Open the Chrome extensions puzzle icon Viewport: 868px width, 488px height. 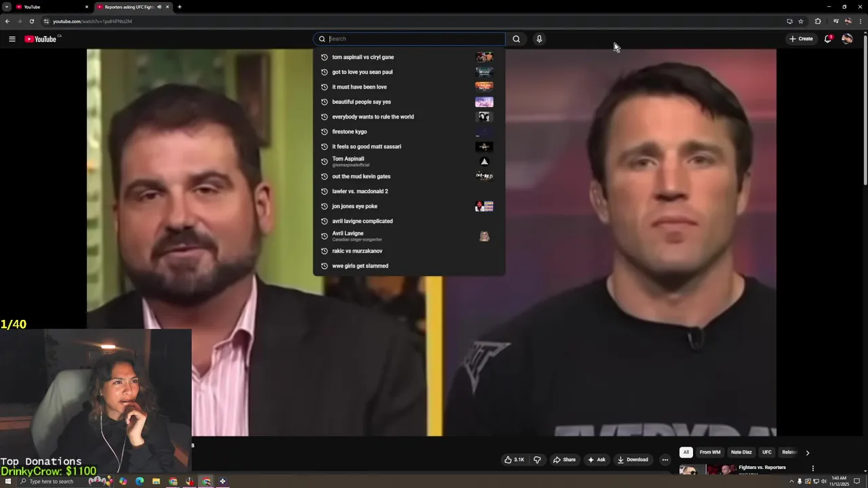click(x=818, y=21)
